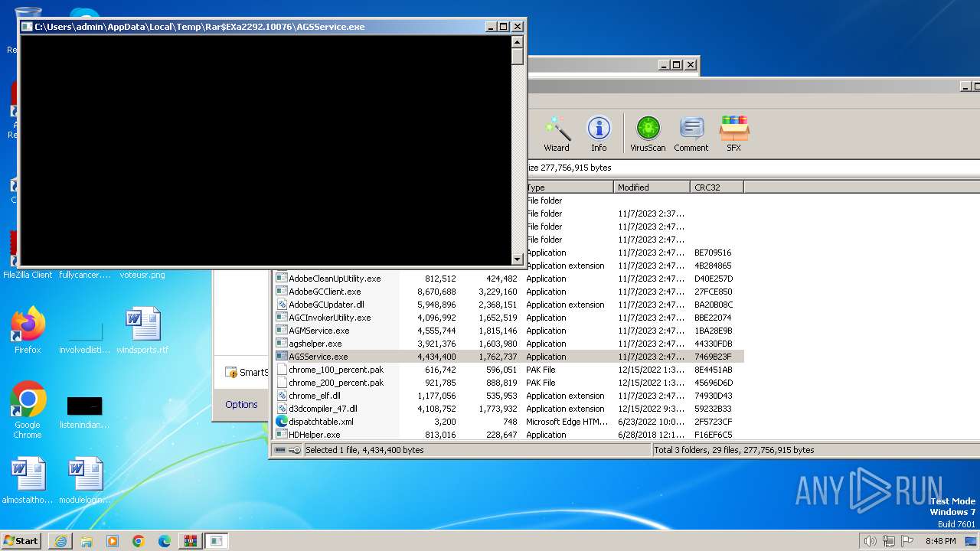980x551 pixels.
Task: Click the SFX toolbar icon
Action: 733,134
